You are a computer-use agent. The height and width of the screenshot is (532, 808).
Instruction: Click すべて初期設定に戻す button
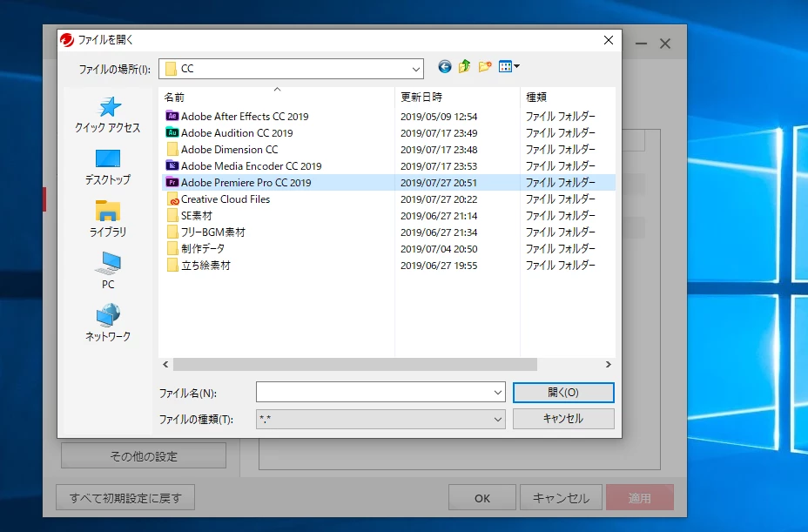[x=125, y=498]
